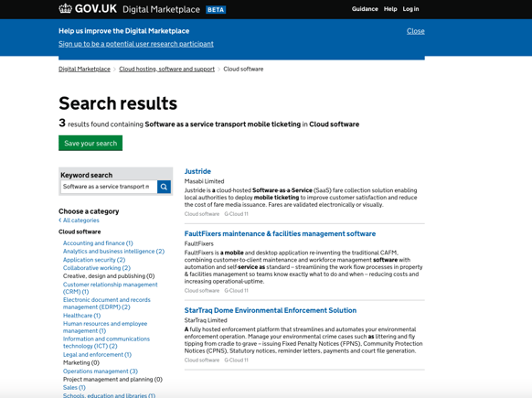
Task: Filter by Analytics and business intelligence (2)
Action: tap(113, 252)
